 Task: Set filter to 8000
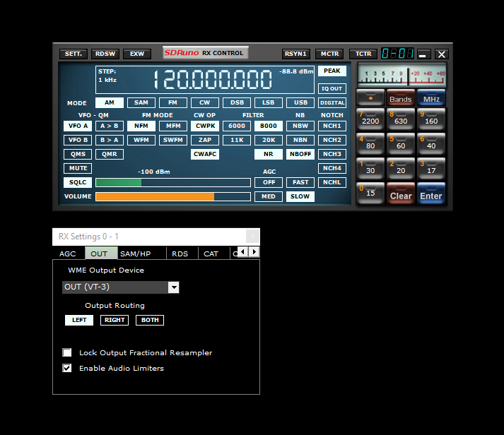269,126
